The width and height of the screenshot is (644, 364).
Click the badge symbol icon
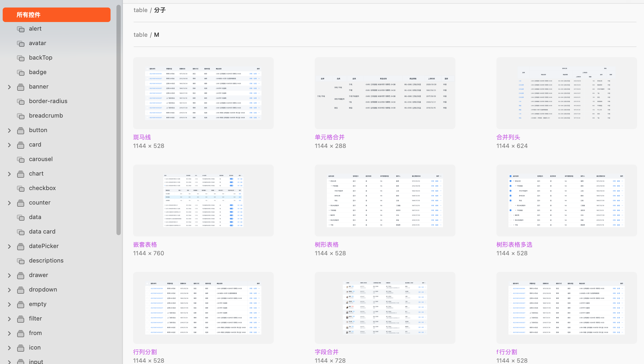(x=21, y=72)
